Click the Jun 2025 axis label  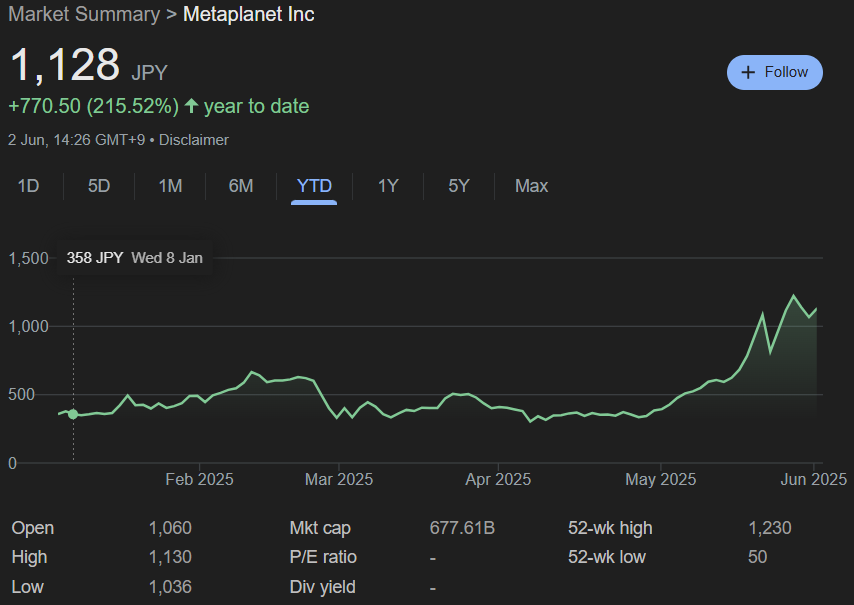814,479
